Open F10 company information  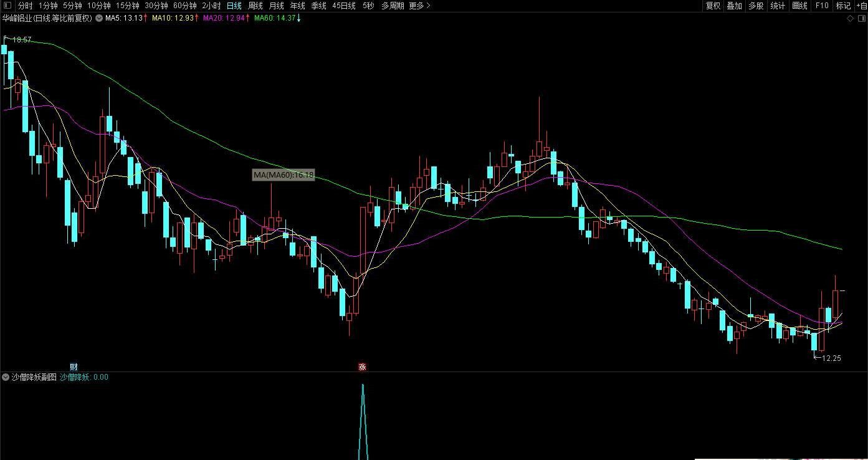pos(822,6)
